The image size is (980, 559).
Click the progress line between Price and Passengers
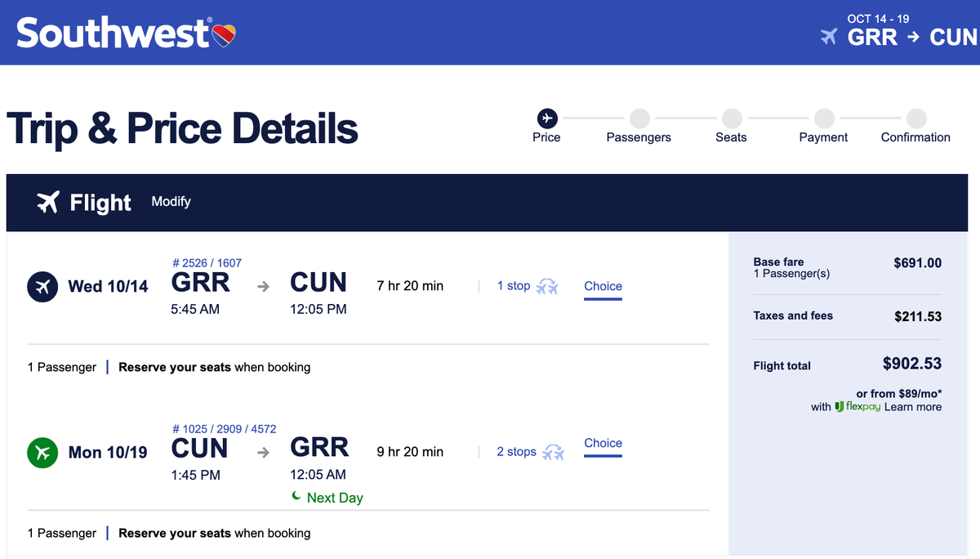[593, 118]
